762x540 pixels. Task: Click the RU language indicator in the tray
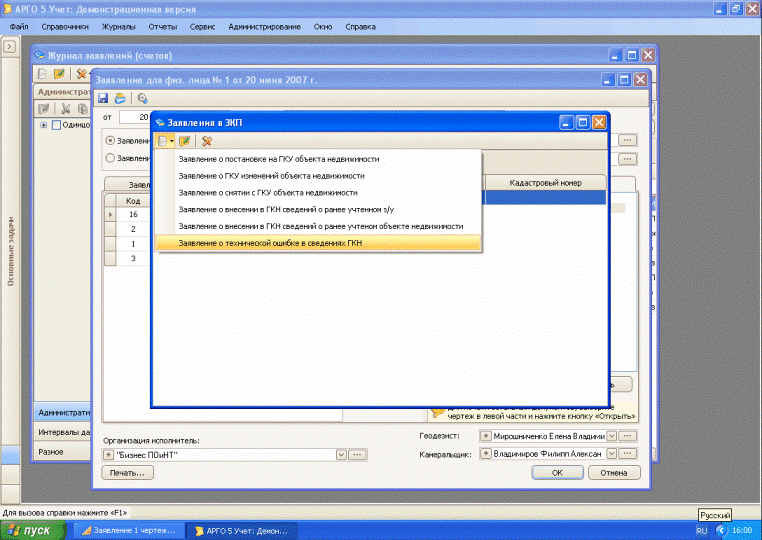[x=702, y=531]
